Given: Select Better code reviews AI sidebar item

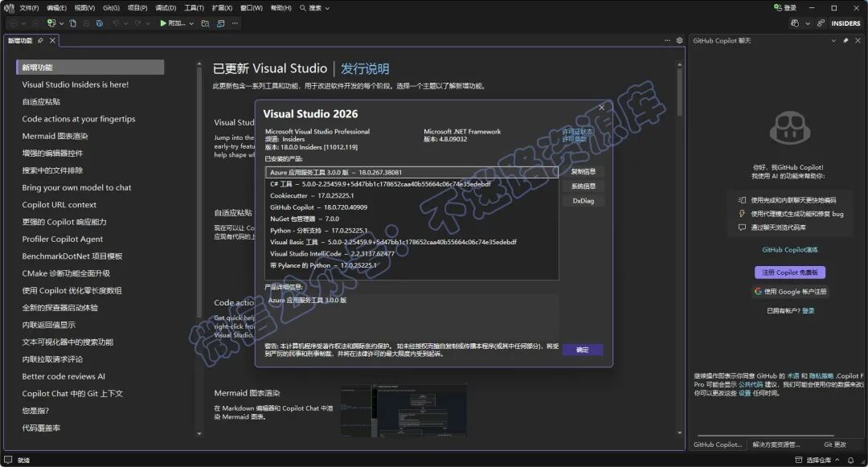Looking at the screenshot, I should point(63,376).
